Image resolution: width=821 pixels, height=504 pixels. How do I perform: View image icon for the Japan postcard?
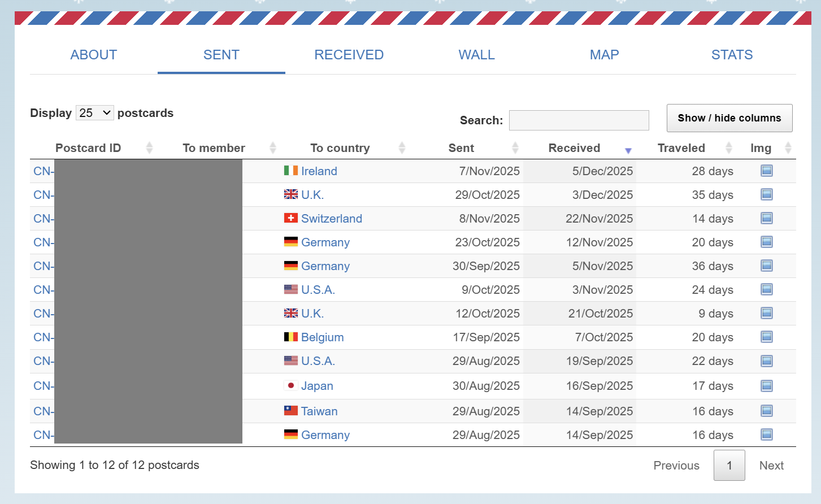[766, 386]
